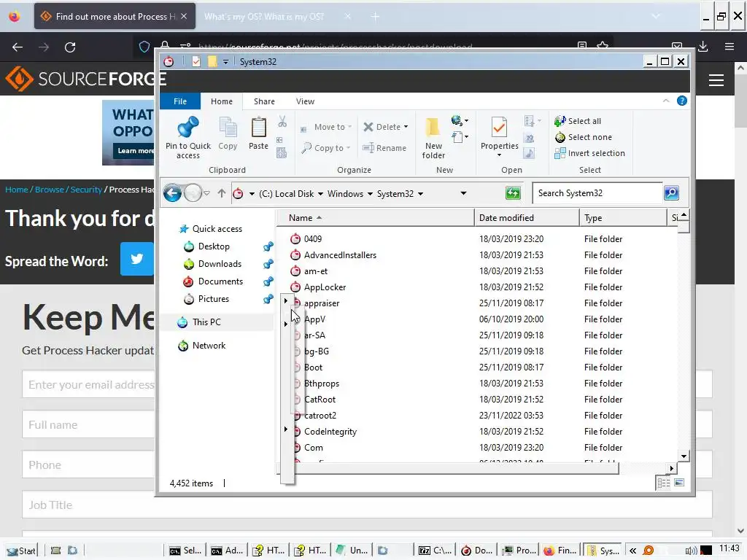
Task: Select This PC in navigation pane
Action: pos(206,322)
